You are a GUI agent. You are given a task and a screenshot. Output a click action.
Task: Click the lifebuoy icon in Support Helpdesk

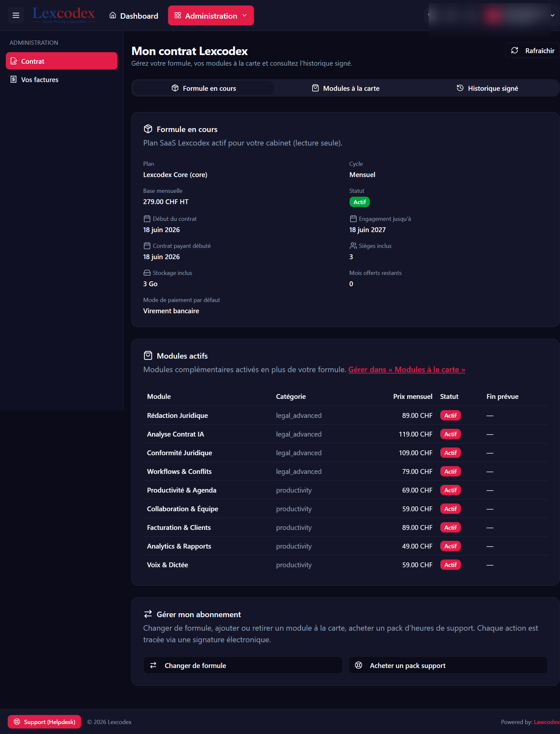17,722
